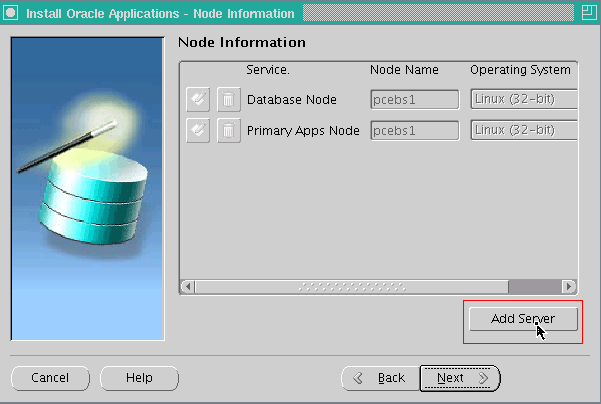Edit the Database Node row
This screenshot has width=601, height=404.
198,99
